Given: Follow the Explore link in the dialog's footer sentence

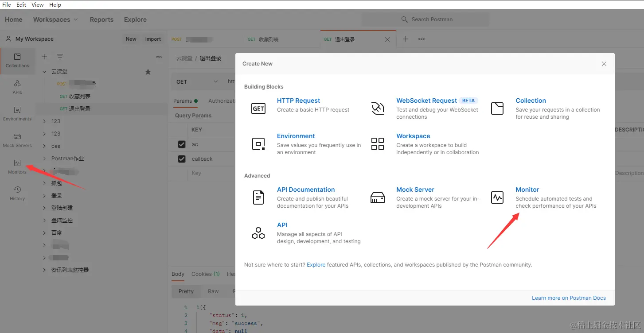Looking at the screenshot, I should 316,265.
